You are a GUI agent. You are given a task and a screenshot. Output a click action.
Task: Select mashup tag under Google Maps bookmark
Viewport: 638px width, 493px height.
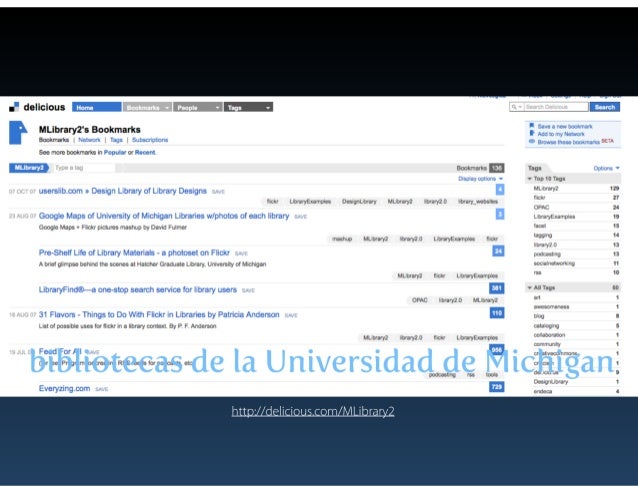[x=342, y=239]
